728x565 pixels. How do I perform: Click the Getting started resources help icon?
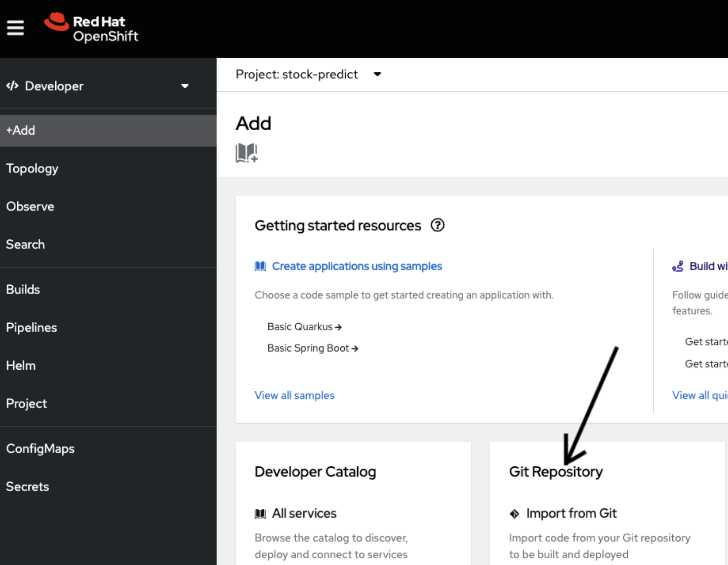click(437, 225)
